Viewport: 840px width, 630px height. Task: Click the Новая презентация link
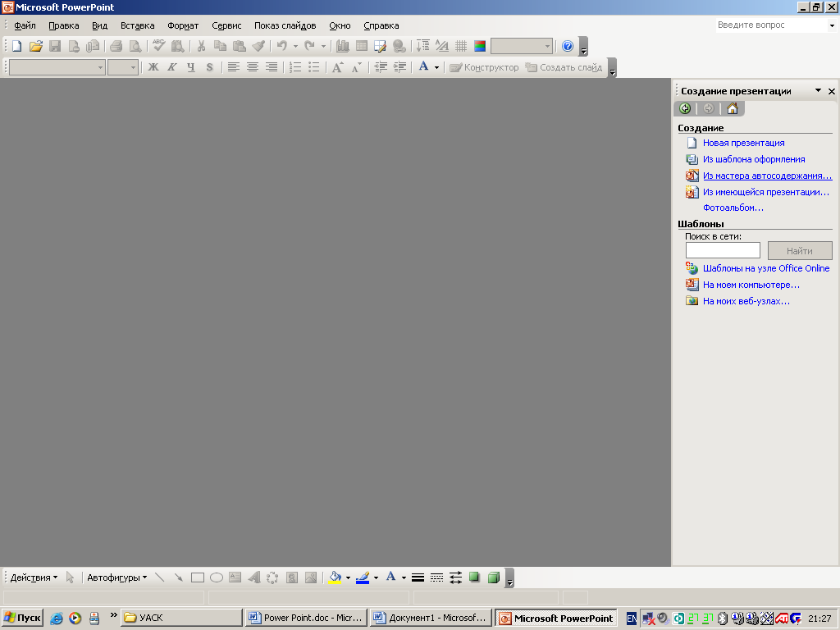click(743, 143)
